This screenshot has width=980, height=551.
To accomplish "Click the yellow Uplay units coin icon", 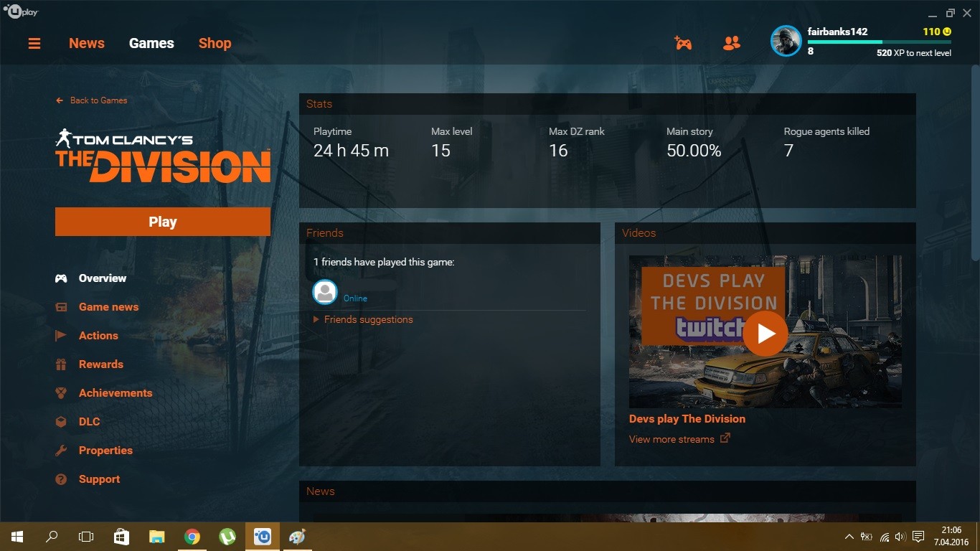I will pos(947,32).
